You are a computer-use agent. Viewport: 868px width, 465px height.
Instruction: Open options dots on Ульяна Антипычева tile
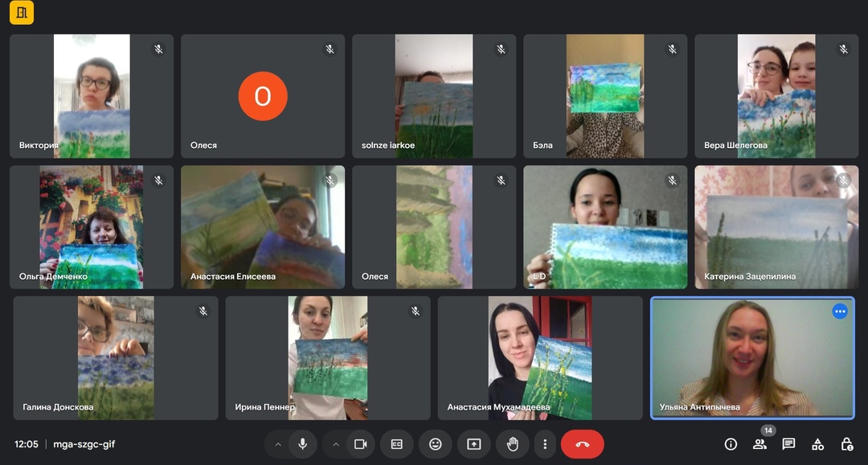[x=840, y=311]
